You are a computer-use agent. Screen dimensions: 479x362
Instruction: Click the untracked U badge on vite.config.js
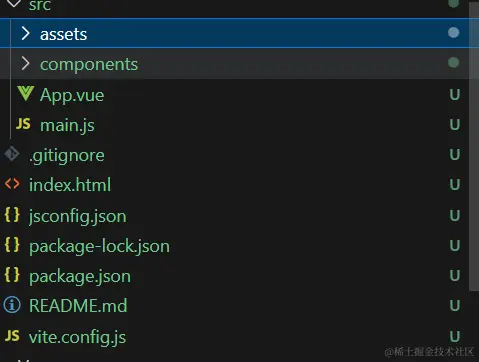tap(455, 336)
